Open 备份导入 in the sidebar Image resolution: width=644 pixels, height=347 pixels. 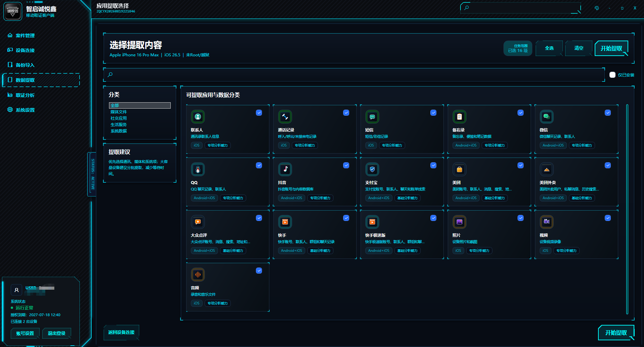pos(41,65)
